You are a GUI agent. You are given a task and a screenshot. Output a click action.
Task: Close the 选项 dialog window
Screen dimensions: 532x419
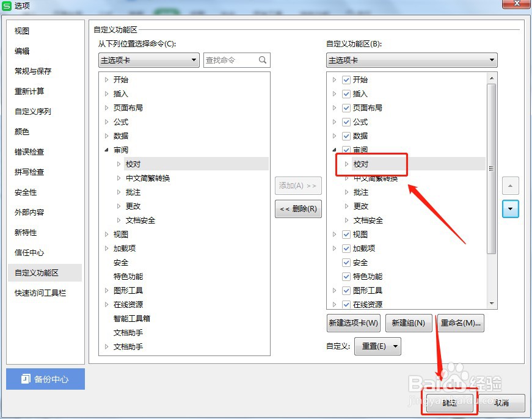517,4
